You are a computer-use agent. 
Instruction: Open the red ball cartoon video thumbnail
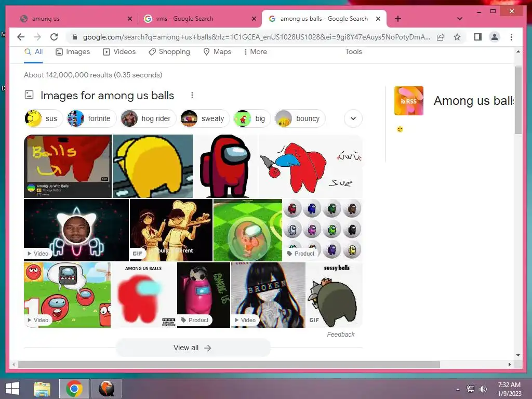67,295
